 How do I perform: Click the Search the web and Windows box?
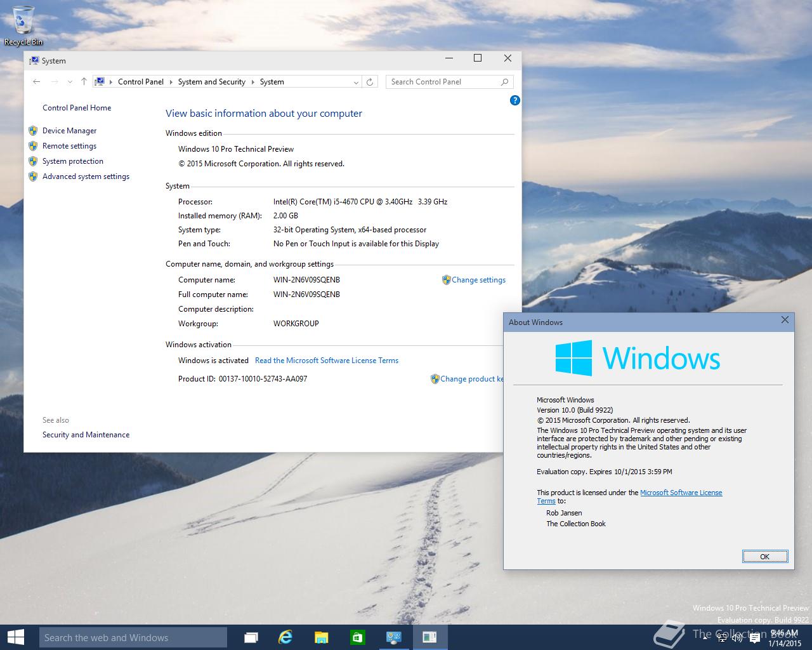(133, 637)
